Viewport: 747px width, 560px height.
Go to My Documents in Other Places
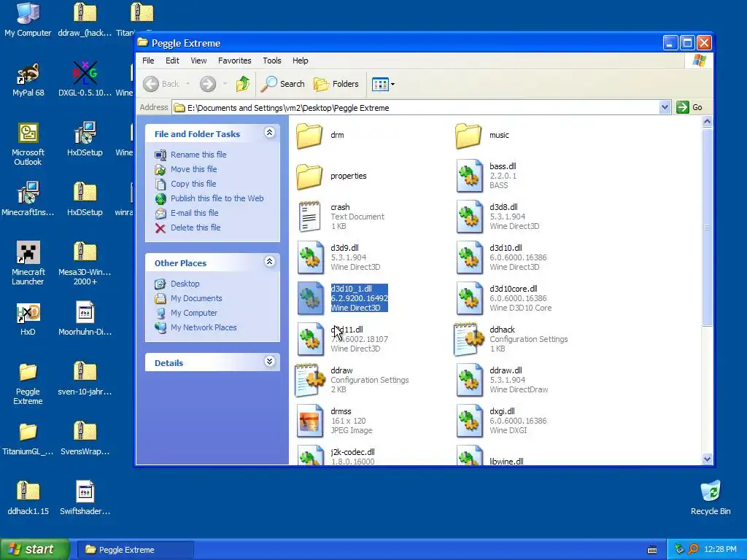pyautogui.click(x=196, y=298)
